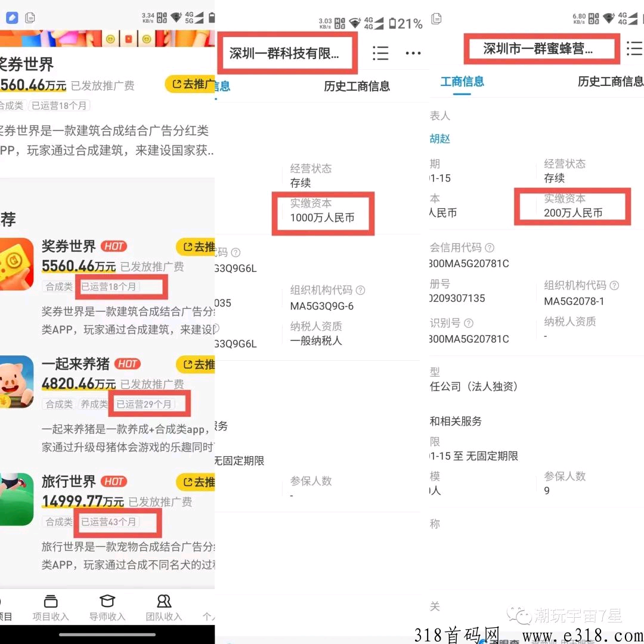Viewport: 644px width, 644px height.
Task: Tap WiFi icon in right panel status bar
Action: click(609, 18)
